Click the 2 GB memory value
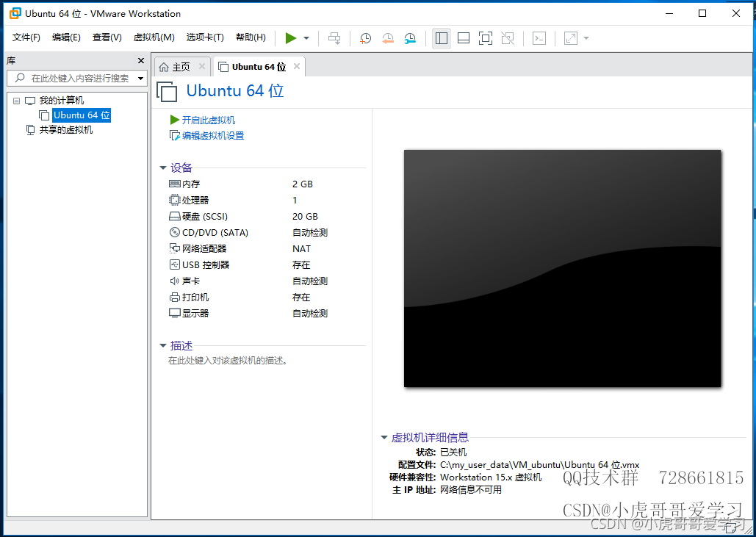The width and height of the screenshot is (756, 537). click(x=302, y=184)
